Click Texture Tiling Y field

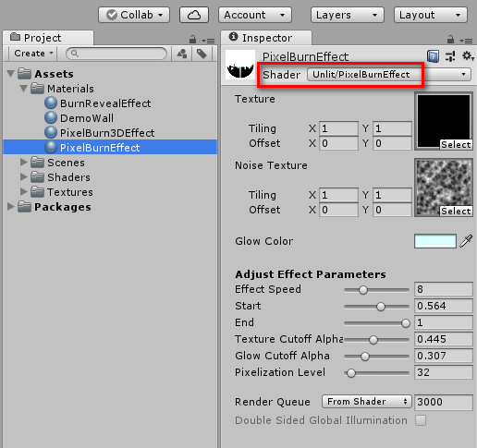tap(392, 128)
